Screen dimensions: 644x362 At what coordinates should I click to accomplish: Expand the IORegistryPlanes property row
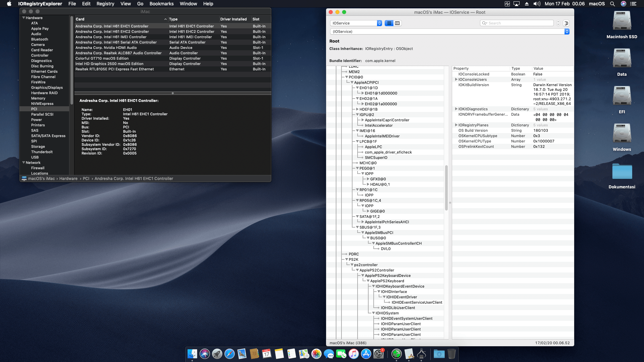point(456,125)
